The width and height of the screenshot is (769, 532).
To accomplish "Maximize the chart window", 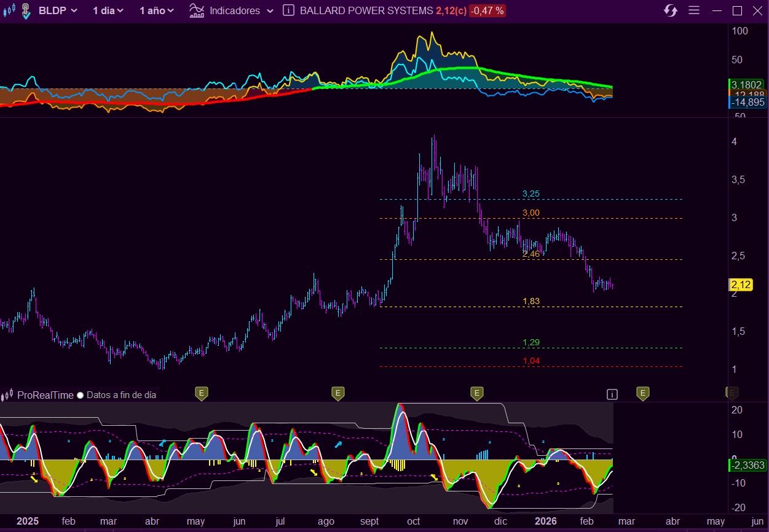I will tap(737, 10).
